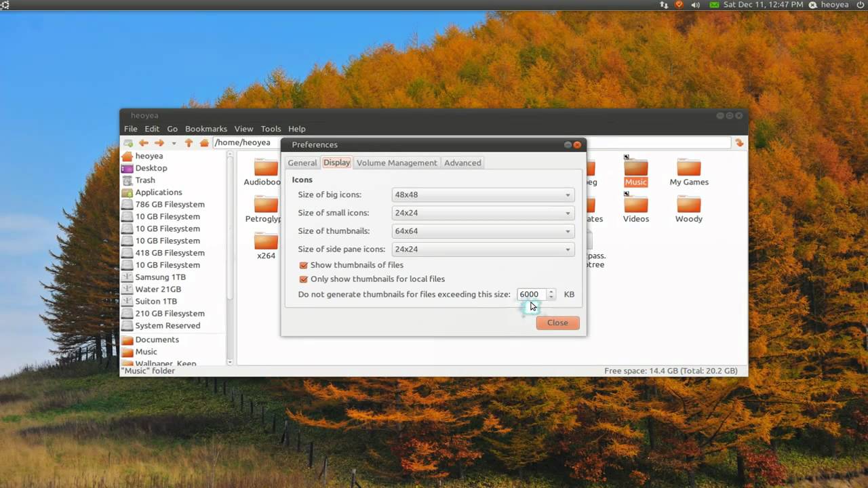Image resolution: width=868 pixels, height=488 pixels.
Task: Open Applications in the side pane
Action: tap(152, 192)
